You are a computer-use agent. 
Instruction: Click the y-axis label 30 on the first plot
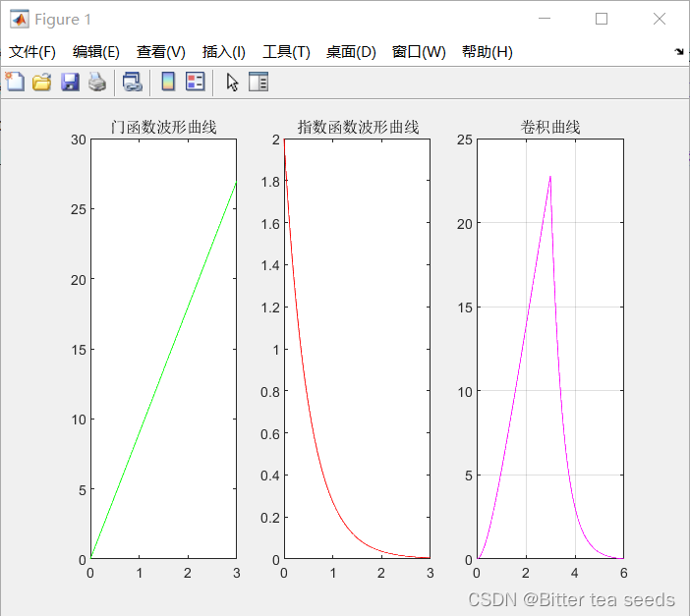point(79,140)
